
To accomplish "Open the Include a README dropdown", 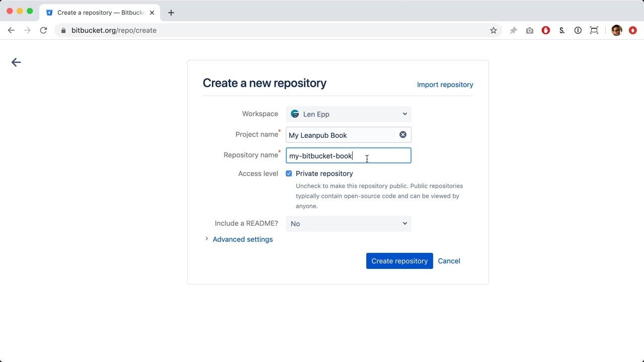I will [348, 224].
